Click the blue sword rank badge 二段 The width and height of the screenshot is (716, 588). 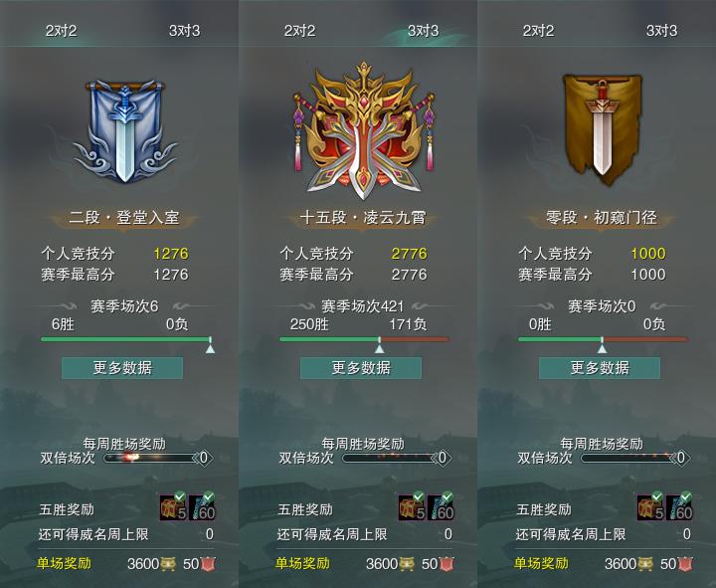(x=124, y=131)
